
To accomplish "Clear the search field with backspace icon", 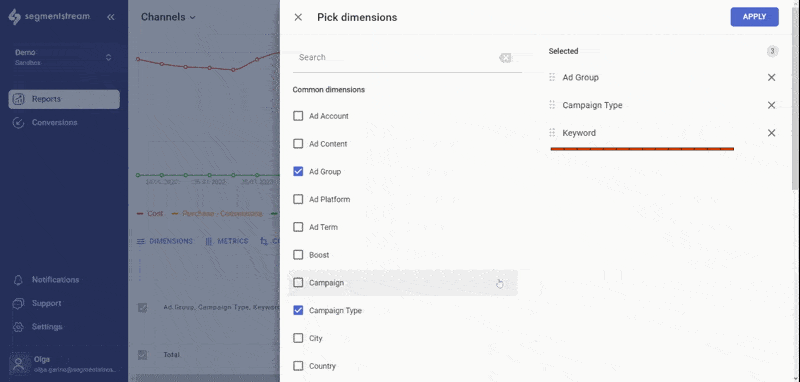I will (x=505, y=58).
